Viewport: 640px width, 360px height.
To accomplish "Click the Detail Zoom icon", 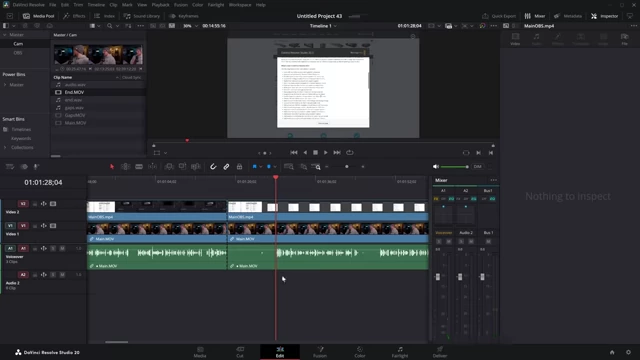I will (303, 167).
